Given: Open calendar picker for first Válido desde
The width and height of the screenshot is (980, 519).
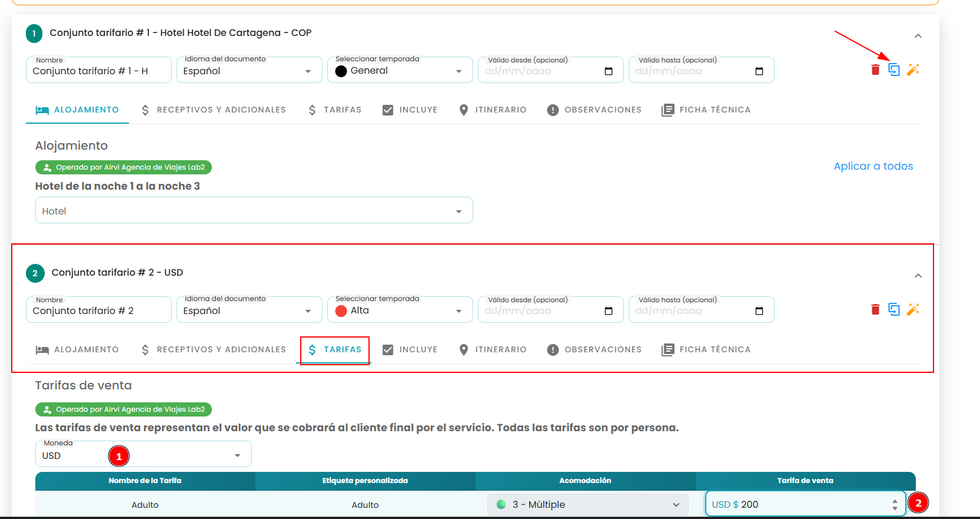Looking at the screenshot, I should click(609, 71).
